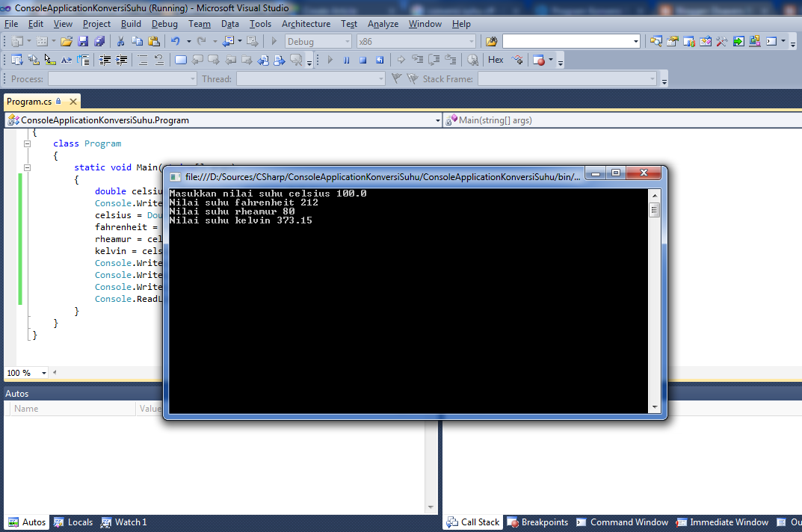Image resolution: width=802 pixels, height=532 pixels.
Task: Open the Debug menu
Action: coord(164,24)
